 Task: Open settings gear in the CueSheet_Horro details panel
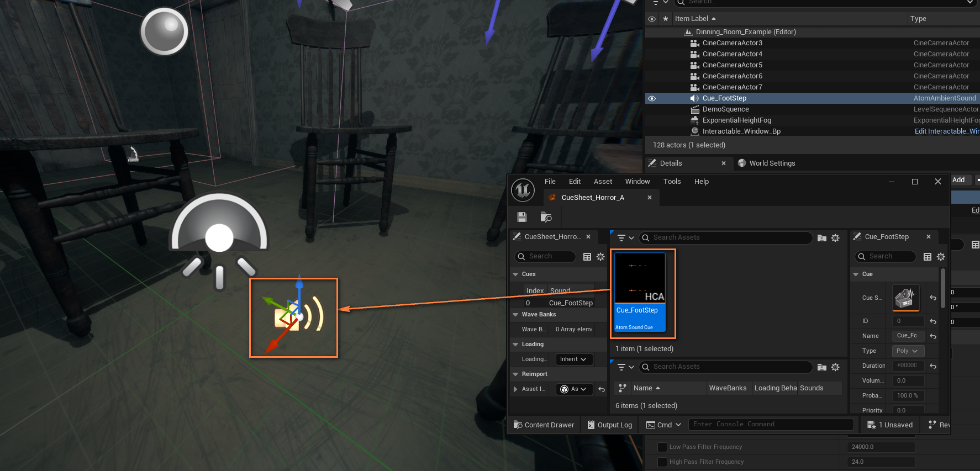click(x=600, y=257)
